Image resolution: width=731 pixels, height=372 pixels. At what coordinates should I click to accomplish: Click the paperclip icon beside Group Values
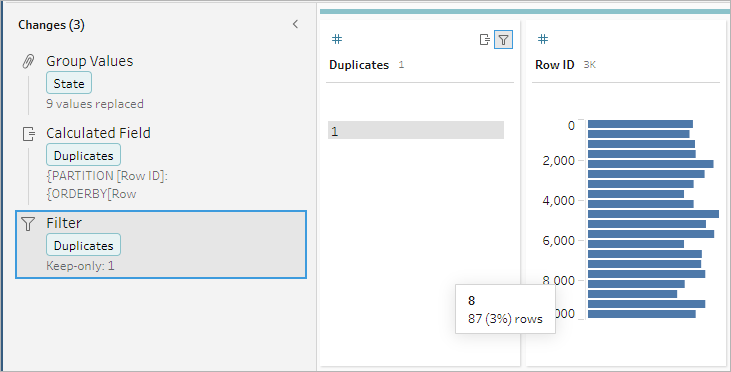tap(28, 62)
